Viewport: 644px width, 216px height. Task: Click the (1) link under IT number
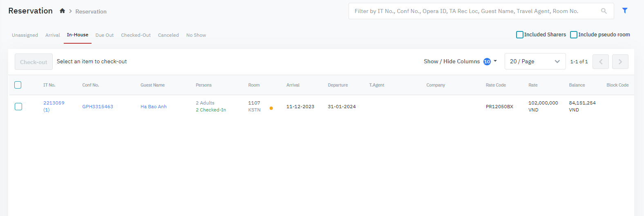click(x=47, y=110)
